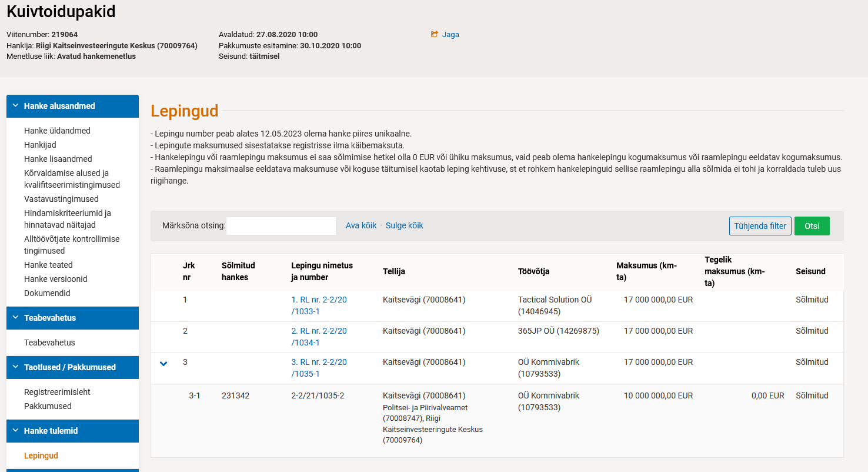The width and height of the screenshot is (868, 472).
Task: Collapse the Hanke alusandmed section
Action: point(16,106)
